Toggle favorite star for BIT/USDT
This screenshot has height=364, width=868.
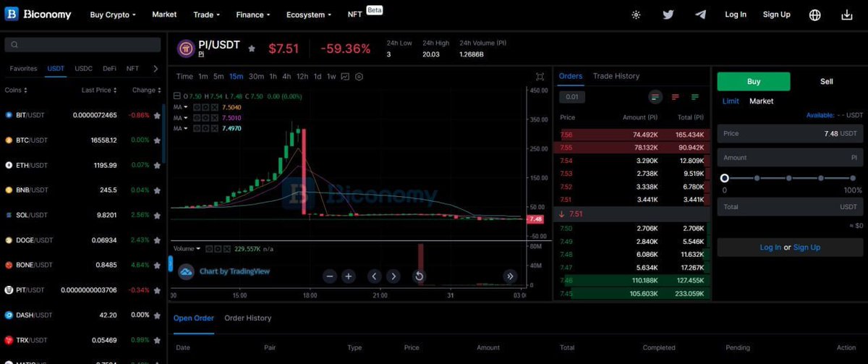click(157, 115)
